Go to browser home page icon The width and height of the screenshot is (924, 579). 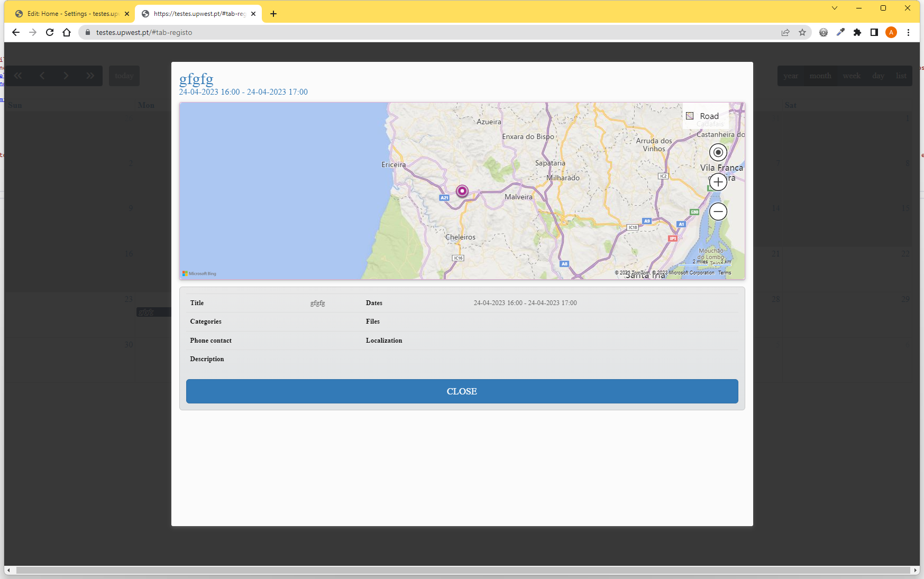67,32
